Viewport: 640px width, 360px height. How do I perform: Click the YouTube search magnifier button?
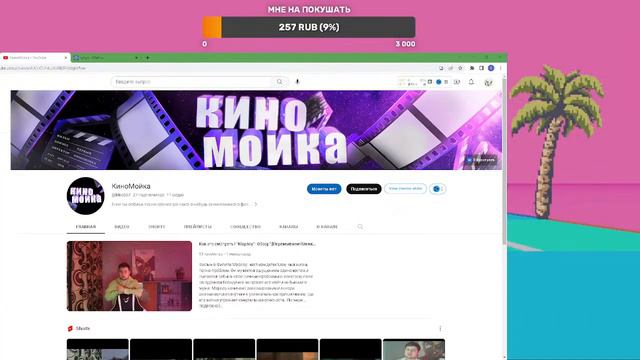coord(280,82)
